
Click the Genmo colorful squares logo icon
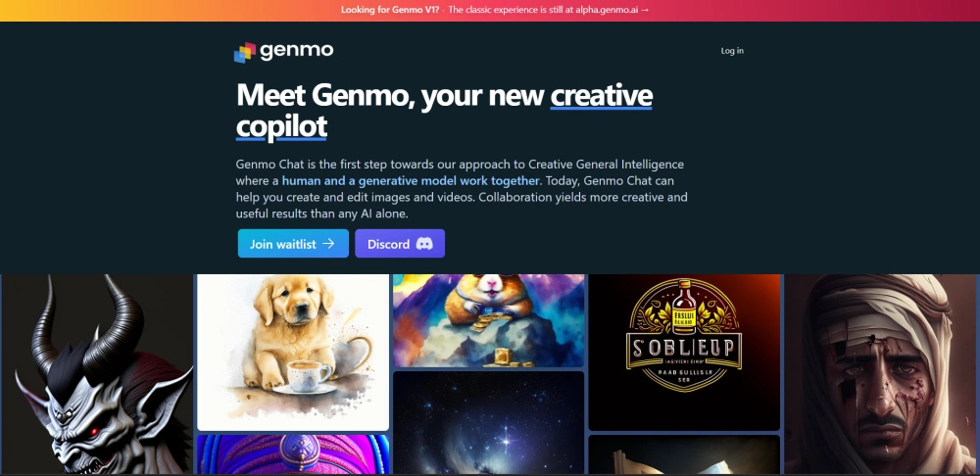point(245,53)
